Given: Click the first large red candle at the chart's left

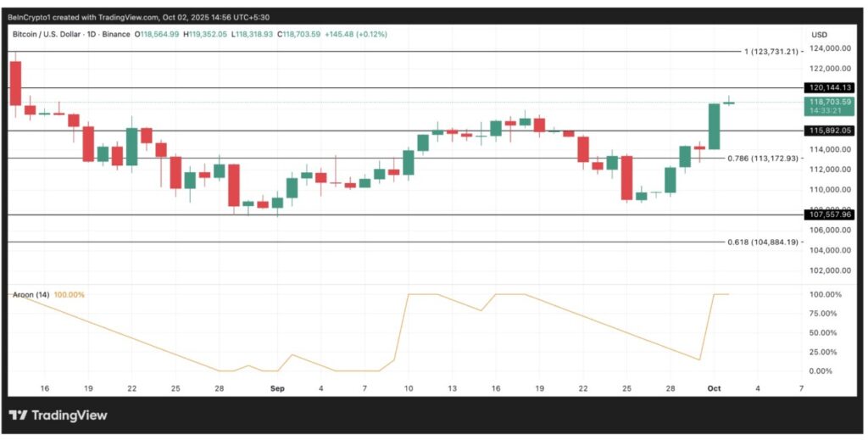Looking at the screenshot, I should pos(14,83).
